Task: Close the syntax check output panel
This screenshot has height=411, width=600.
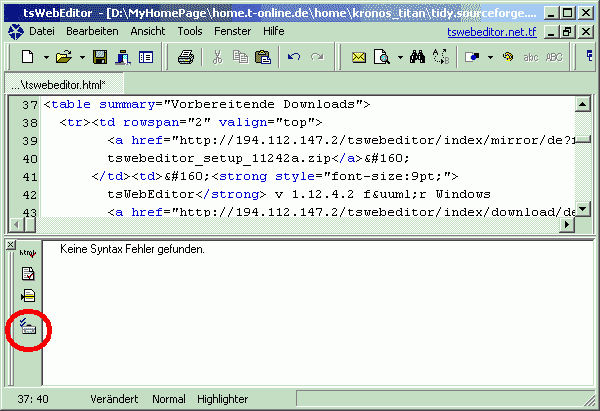Action: 10,244
